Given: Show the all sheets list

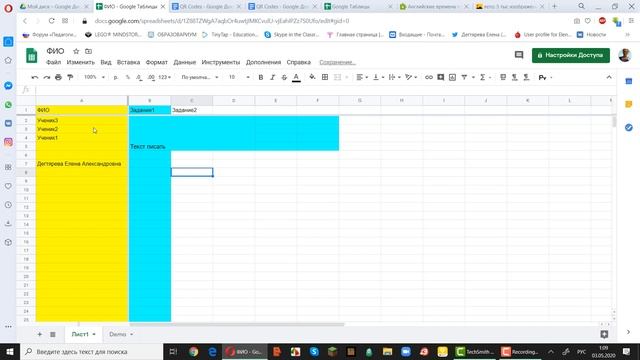Looking at the screenshot, I should pyautogui.click(x=53, y=334).
